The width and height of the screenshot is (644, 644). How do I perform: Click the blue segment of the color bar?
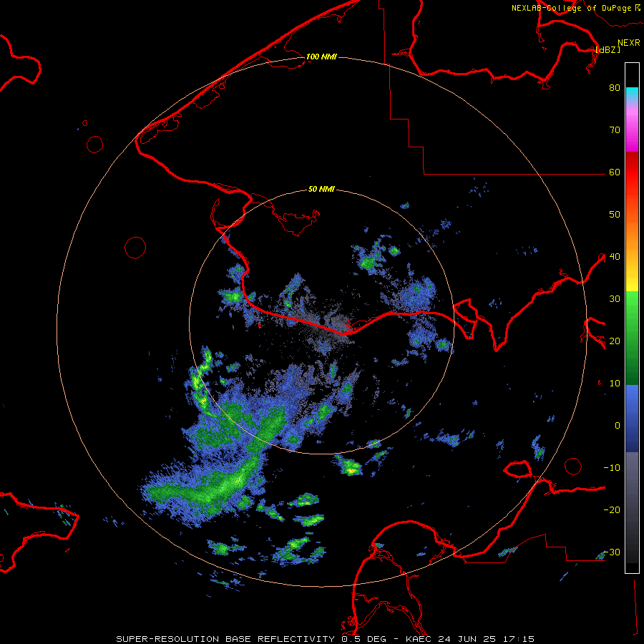tap(632, 418)
